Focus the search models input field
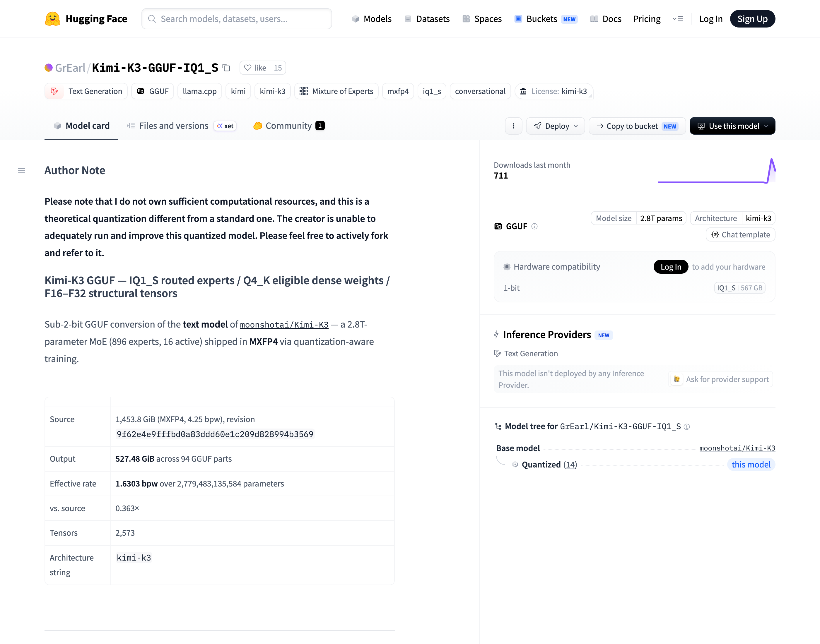The height and width of the screenshot is (644, 820). pyautogui.click(x=237, y=19)
